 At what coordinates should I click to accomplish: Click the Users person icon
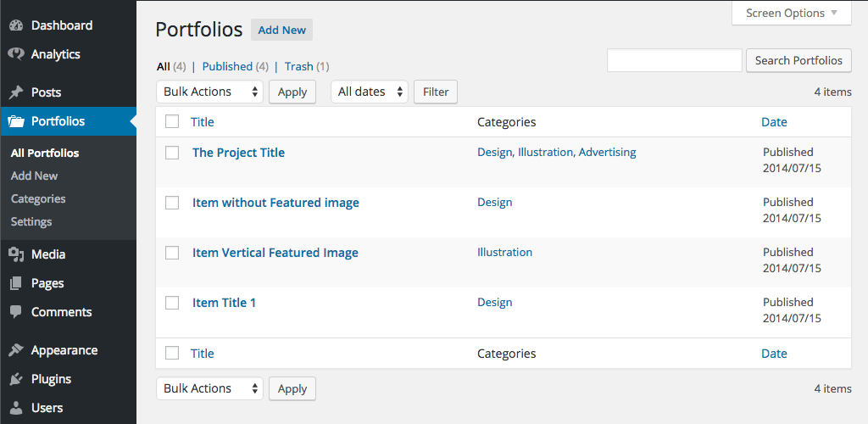pos(17,408)
